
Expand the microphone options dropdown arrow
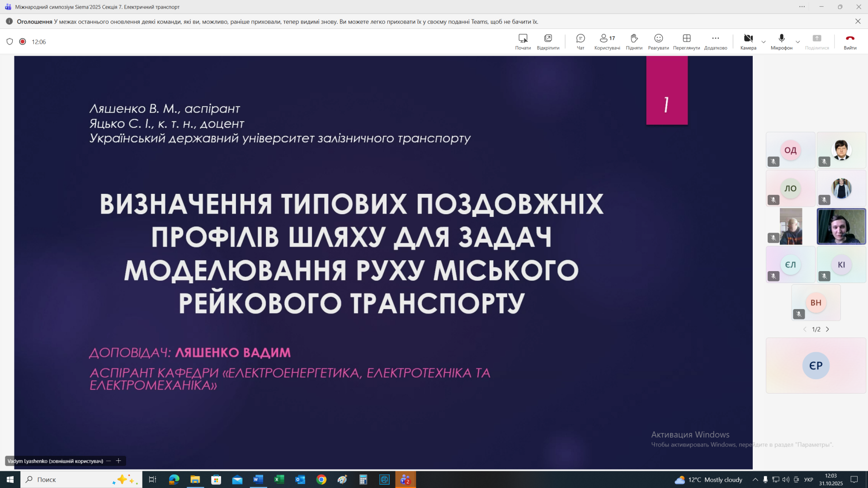(798, 42)
